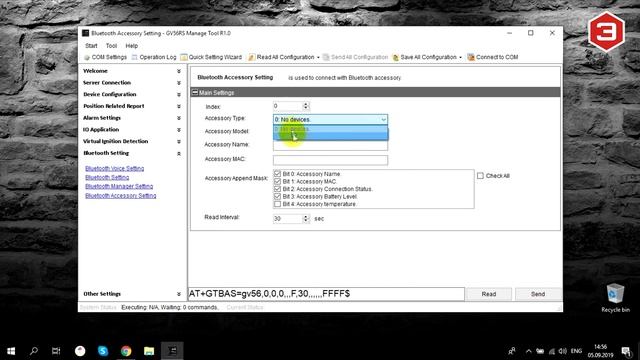640x360 pixels.
Task: Toggle Bit 2: Accessory Connection Status checkbox
Action: pos(278,189)
